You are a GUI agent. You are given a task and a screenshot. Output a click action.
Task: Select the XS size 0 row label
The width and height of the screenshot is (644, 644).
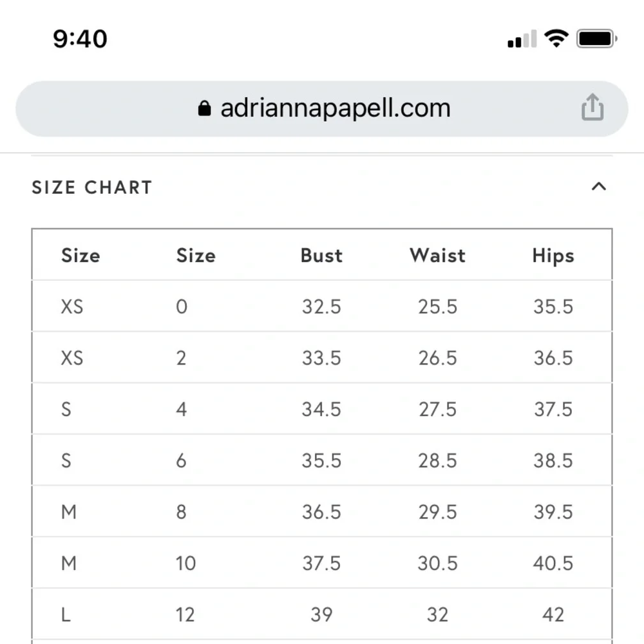click(x=72, y=307)
